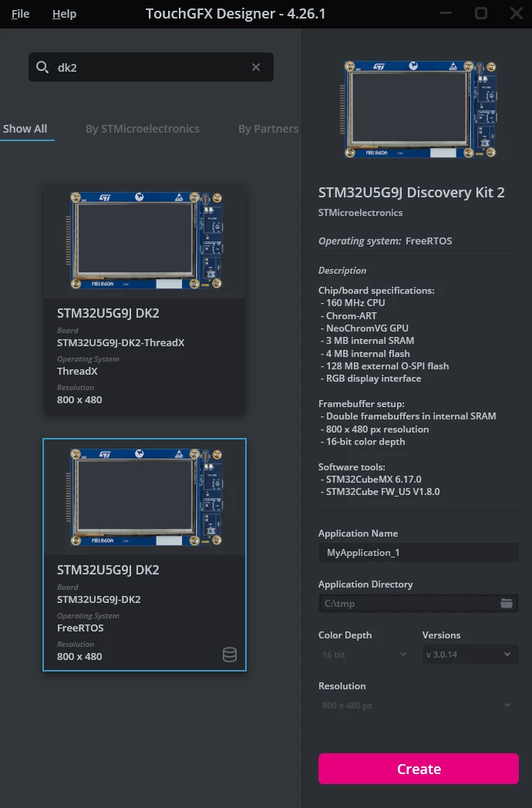The height and width of the screenshot is (808, 532).
Task: Click the ThreadX operating system text
Action: [x=77, y=371]
